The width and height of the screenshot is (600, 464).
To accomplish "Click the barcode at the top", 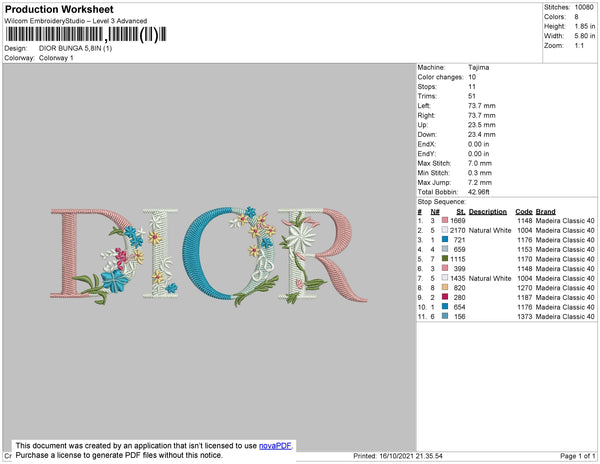I will coord(86,34).
